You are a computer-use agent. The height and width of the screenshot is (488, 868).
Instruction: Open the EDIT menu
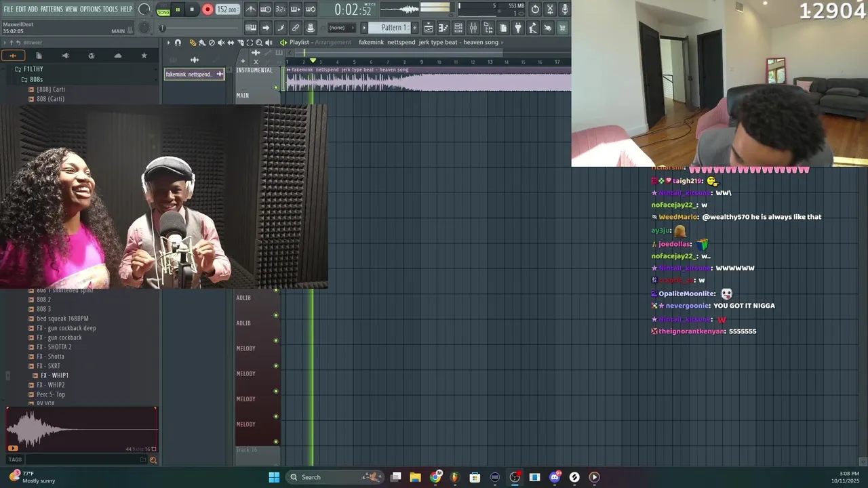[x=21, y=9]
